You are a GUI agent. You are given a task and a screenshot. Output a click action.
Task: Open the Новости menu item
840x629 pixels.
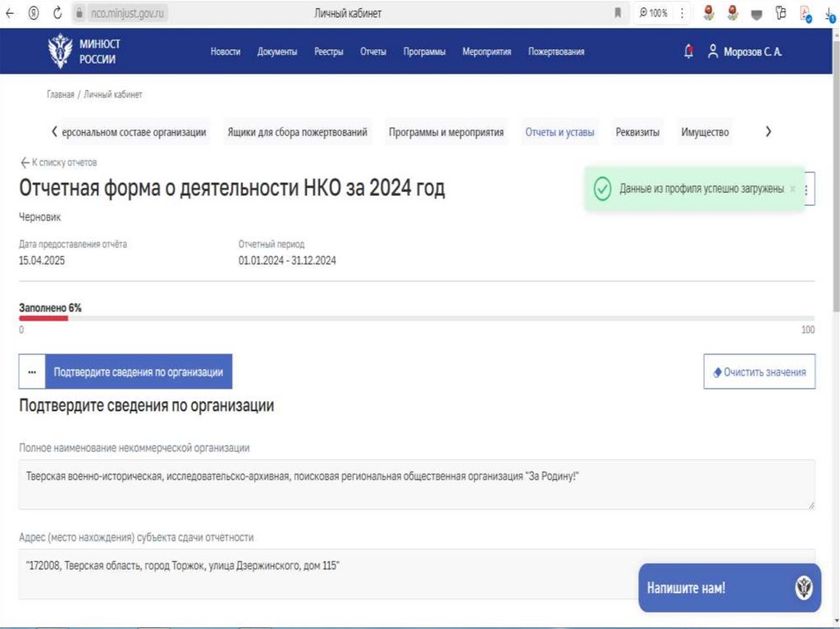[226, 52]
